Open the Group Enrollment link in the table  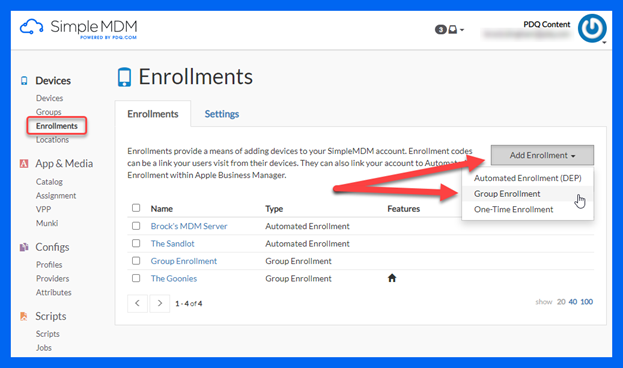(184, 261)
